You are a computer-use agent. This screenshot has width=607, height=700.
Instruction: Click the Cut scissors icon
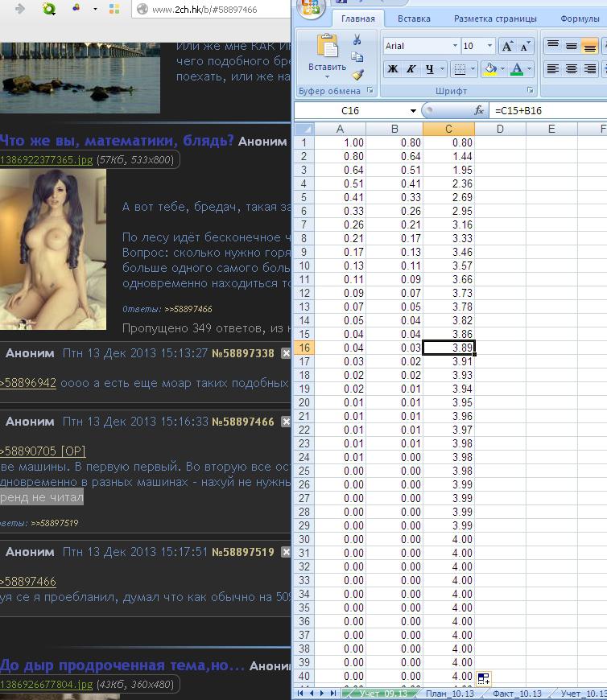357,40
